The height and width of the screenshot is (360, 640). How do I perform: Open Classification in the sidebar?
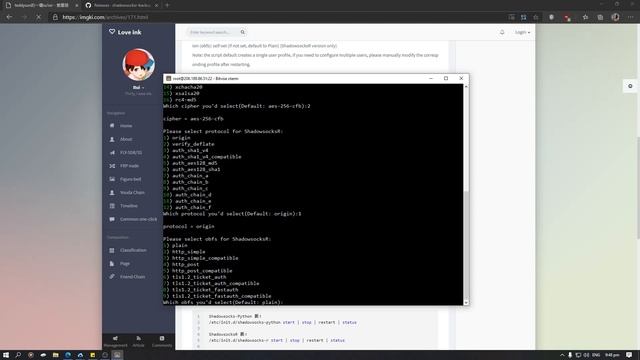[x=133, y=250]
